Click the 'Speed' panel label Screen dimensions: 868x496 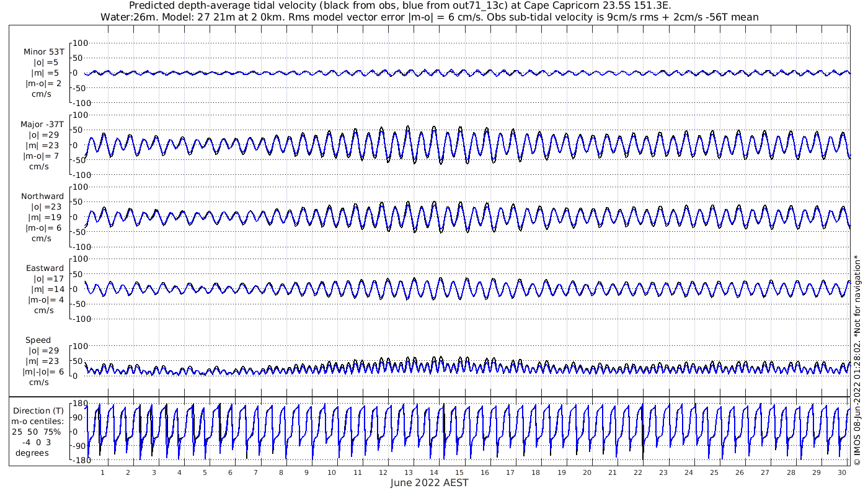tap(38, 340)
